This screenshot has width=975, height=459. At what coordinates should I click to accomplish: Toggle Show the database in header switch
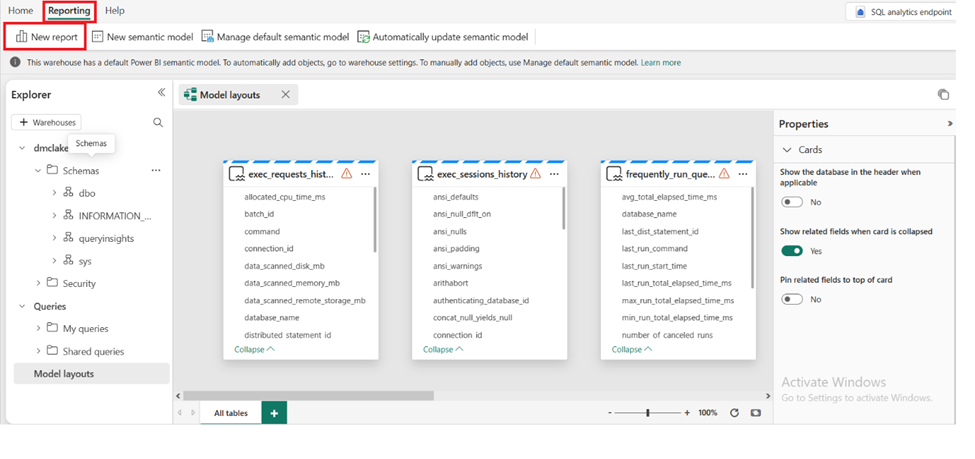[792, 202]
